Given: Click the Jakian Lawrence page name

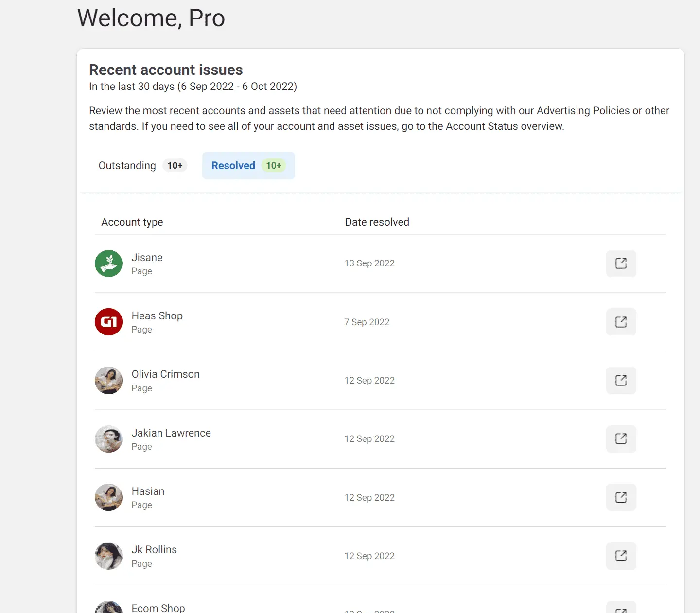Looking at the screenshot, I should [x=171, y=433].
